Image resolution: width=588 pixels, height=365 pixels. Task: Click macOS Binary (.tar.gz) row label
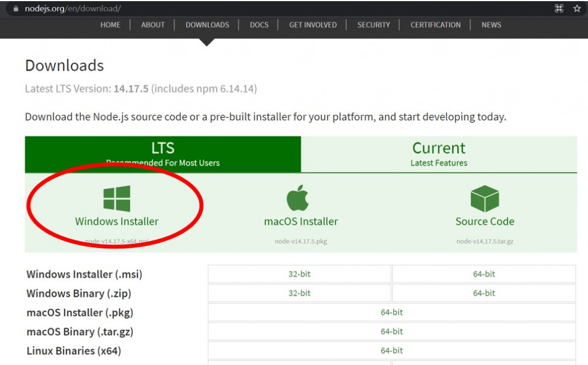(x=80, y=332)
